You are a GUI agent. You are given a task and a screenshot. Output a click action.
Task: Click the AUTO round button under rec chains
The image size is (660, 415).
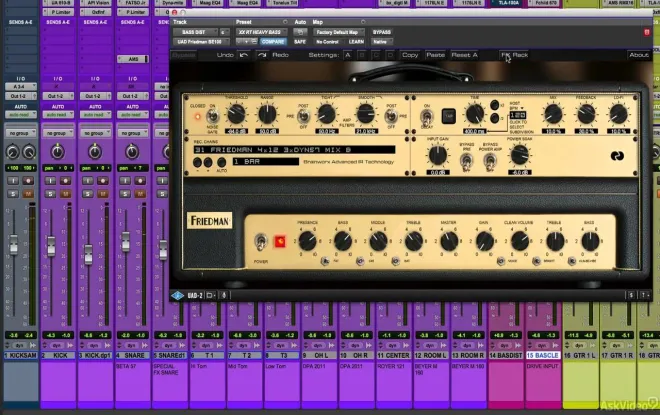(221, 162)
